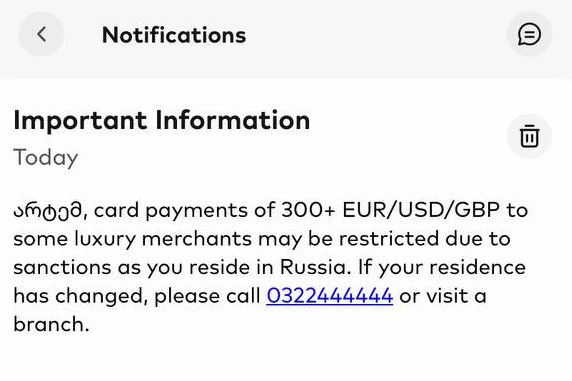Click the phrase If your residence
The image size is (572, 381).
click(x=442, y=267)
